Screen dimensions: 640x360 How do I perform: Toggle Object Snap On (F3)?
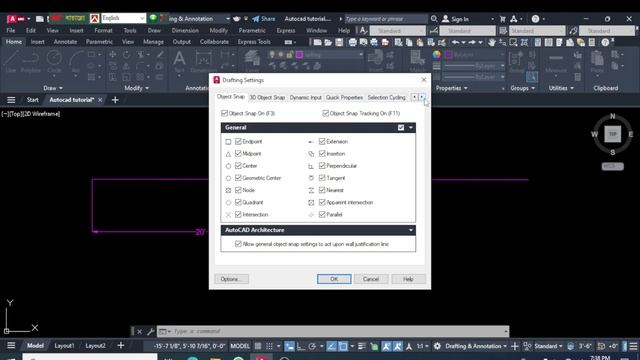[224, 113]
